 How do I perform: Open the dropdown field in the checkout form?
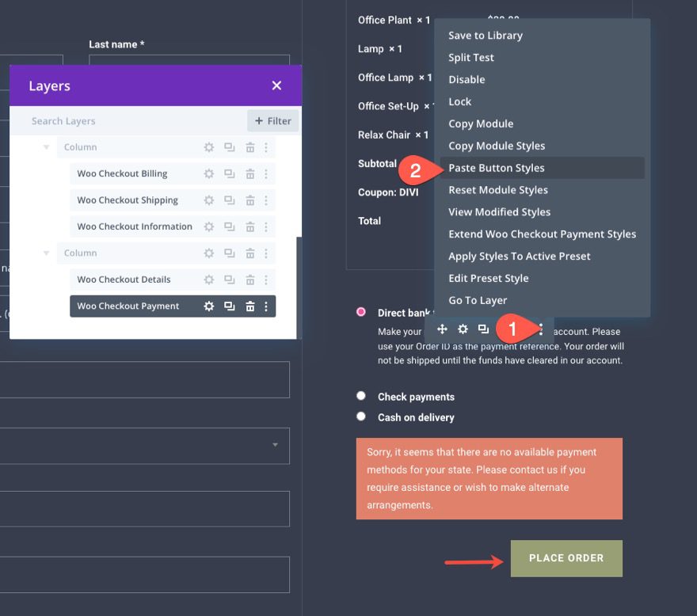275,446
